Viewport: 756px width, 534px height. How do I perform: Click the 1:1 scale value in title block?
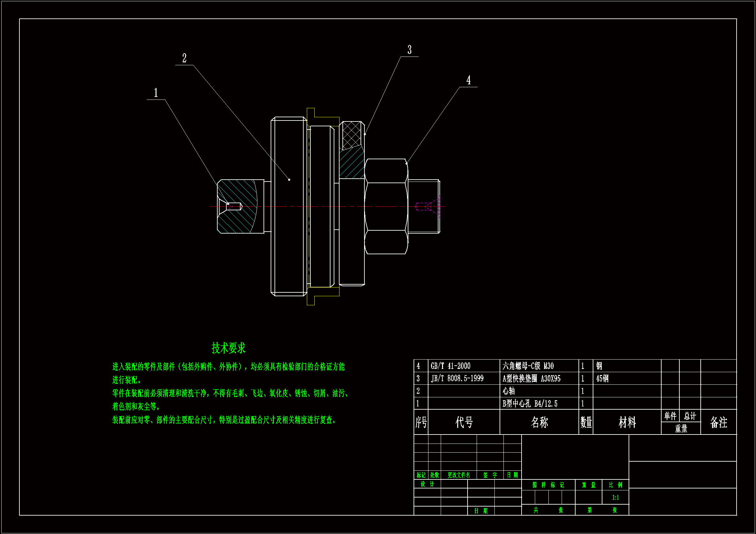615,497
